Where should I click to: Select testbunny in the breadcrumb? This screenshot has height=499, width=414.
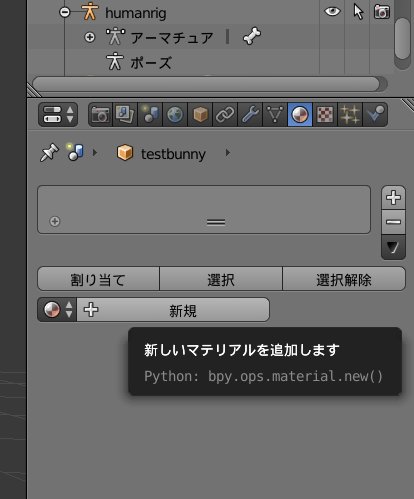click(173, 154)
